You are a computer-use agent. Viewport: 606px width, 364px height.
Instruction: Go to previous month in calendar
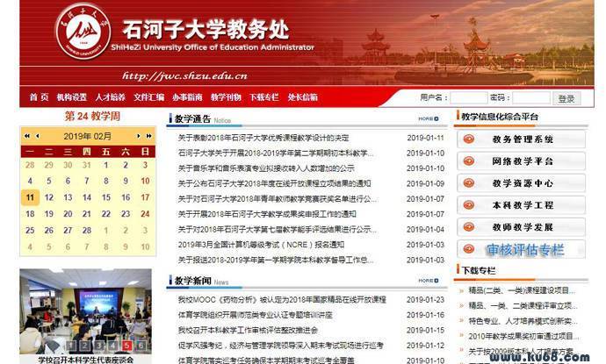point(38,136)
